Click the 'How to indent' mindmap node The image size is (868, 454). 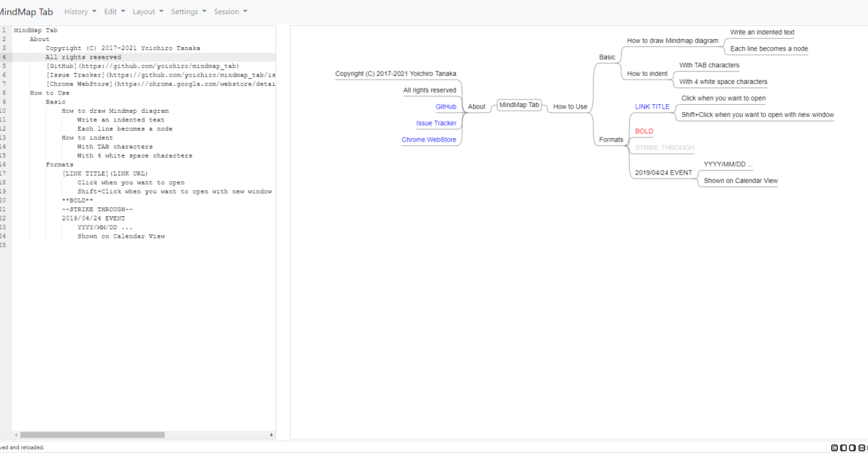click(647, 74)
